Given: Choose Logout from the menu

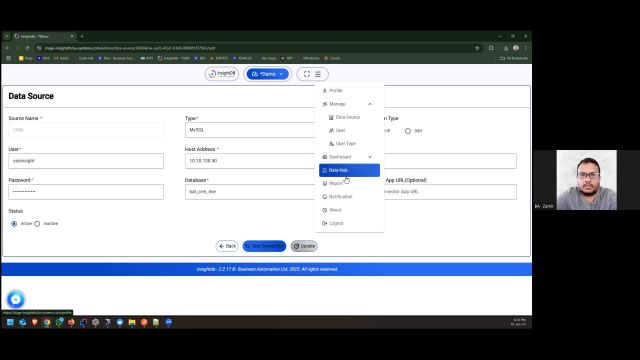Looking at the screenshot, I should tap(349, 223).
